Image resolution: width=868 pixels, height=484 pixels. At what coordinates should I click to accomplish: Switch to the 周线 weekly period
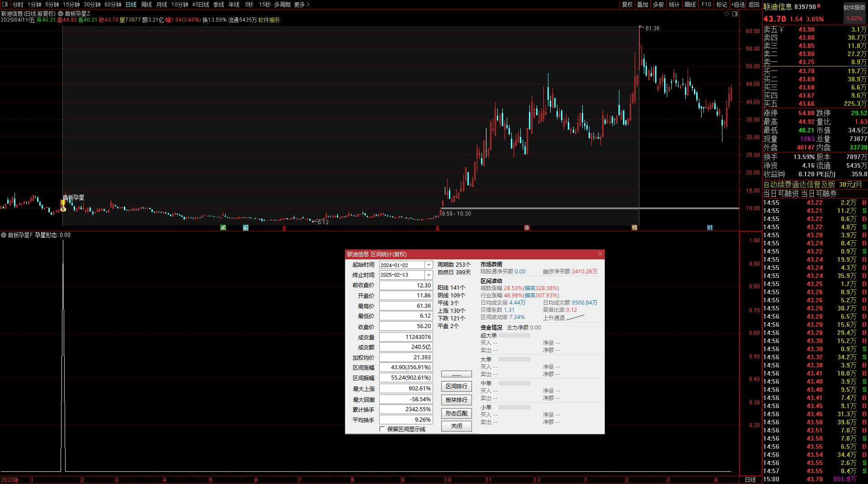(x=146, y=5)
